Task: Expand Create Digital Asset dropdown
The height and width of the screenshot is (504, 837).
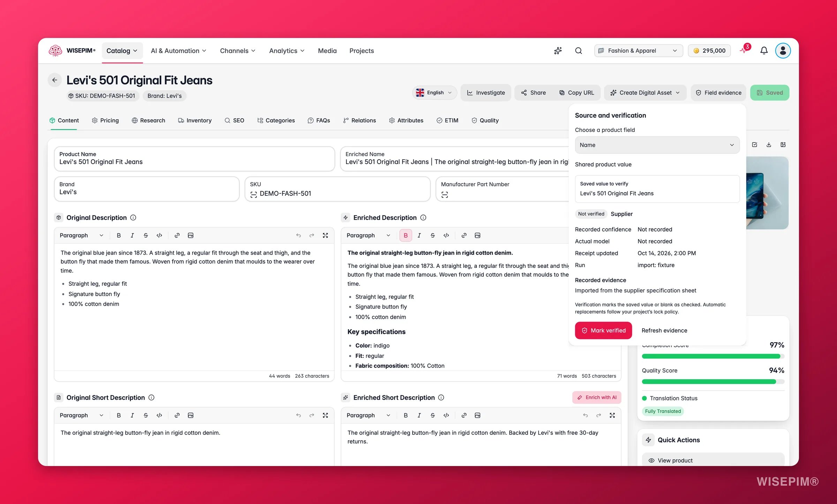Action: click(645, 93)
